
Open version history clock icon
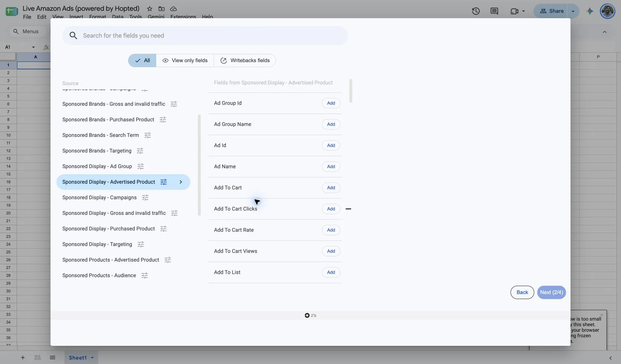coord(476,11)
